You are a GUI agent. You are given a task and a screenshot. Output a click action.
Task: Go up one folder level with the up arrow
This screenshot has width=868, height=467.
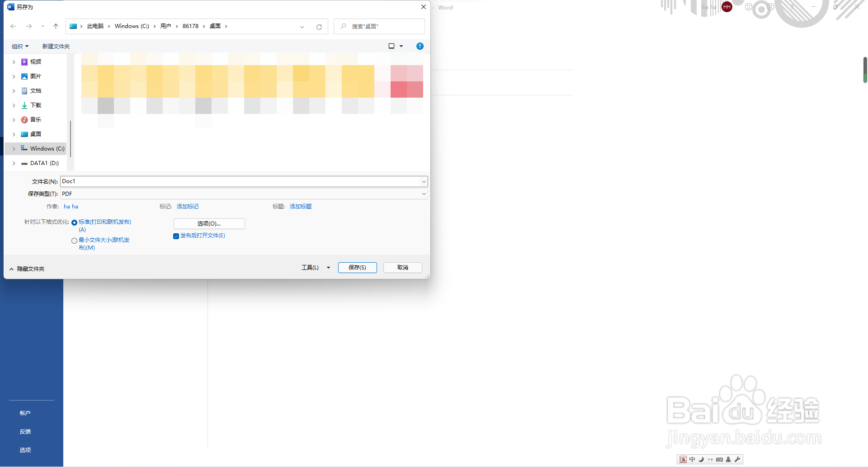click(56, 26)
